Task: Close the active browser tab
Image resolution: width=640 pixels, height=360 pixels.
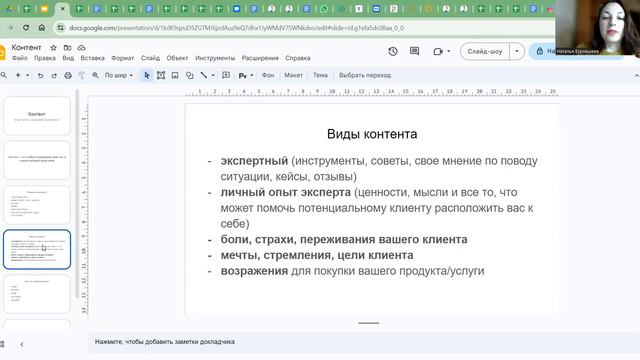Action: pos(62,9)
